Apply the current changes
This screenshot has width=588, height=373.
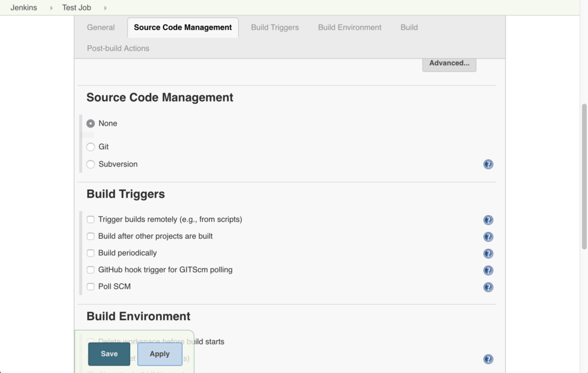pyautogui.click(x=159, y=354)
